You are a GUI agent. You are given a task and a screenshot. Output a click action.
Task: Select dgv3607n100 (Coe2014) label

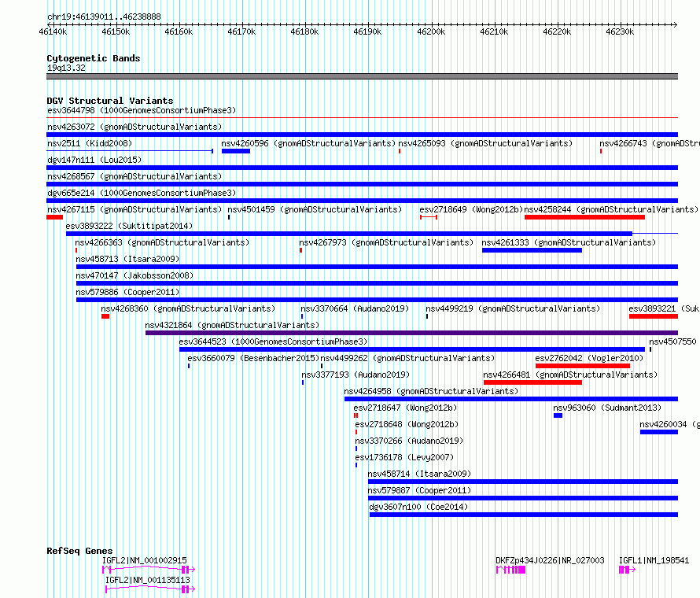[x=418, y=507]
